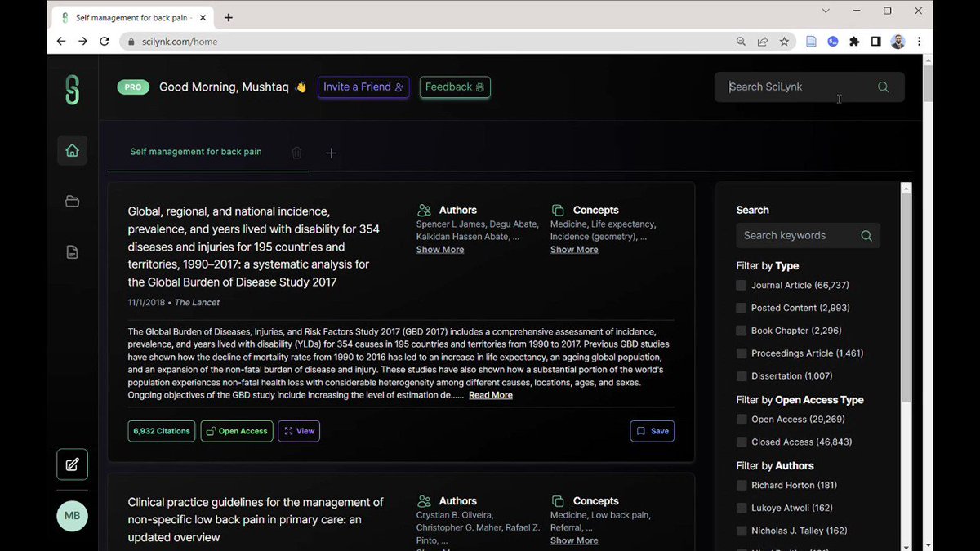Open the Home icon in sidebar

coord(72,150)
